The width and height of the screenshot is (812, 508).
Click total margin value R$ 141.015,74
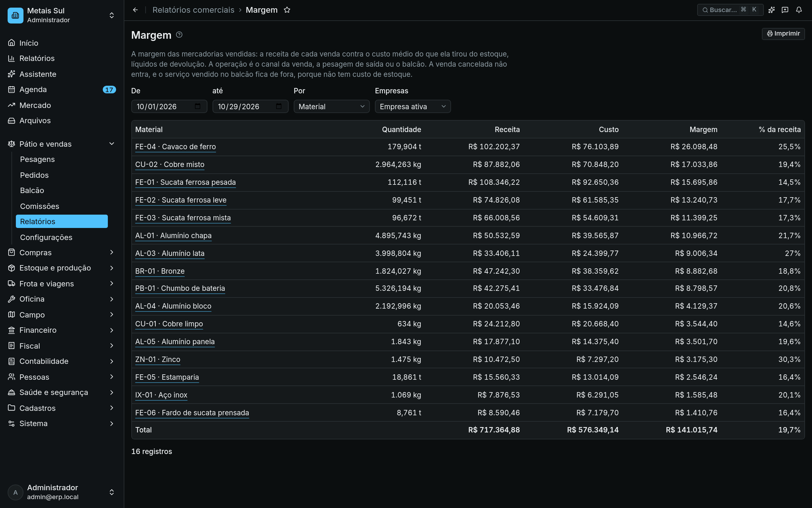coord(691,430)
